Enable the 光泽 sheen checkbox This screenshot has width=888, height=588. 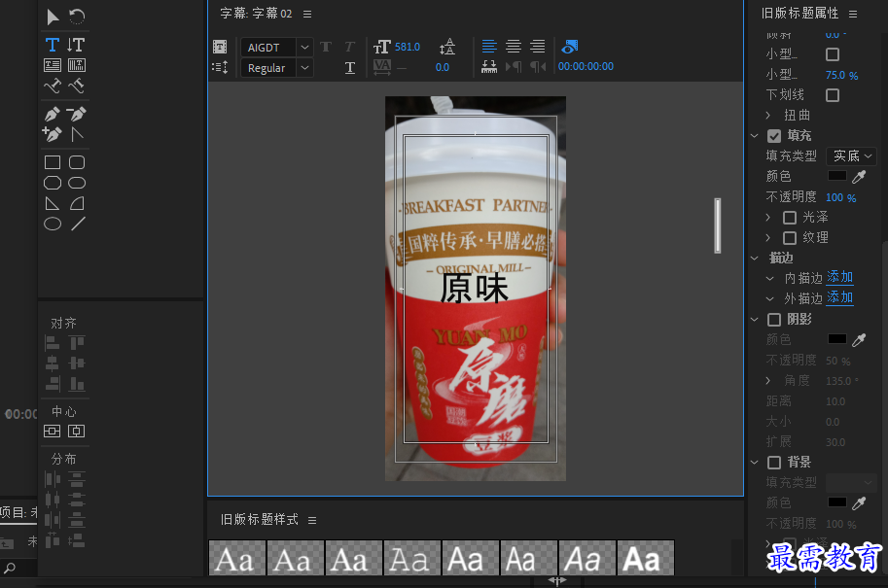(790, 218)
